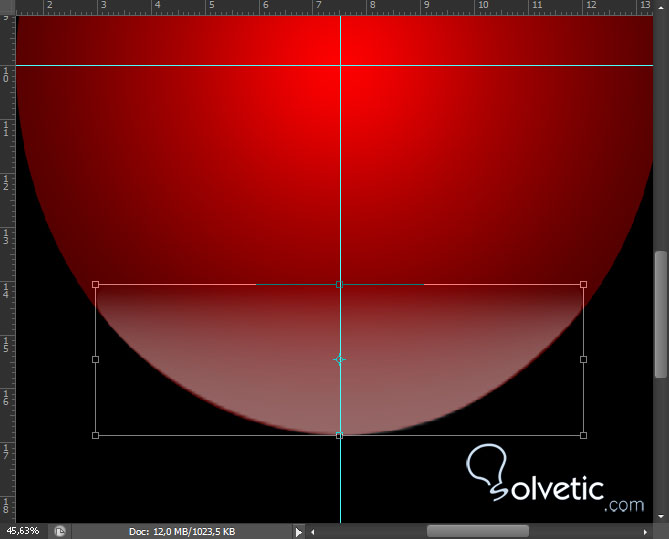
Task: Click the horizontal scrollbar thumb
Action: pyautogui.click(x=478, y=531)
